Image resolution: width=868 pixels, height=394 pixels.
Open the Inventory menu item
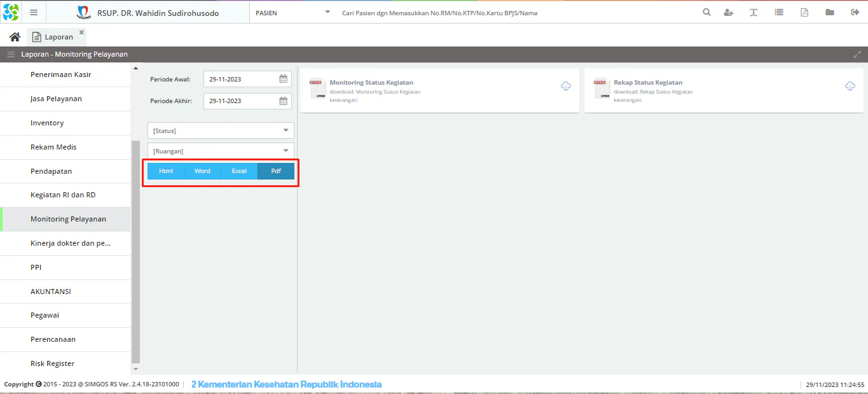click(x=65, y=123)
